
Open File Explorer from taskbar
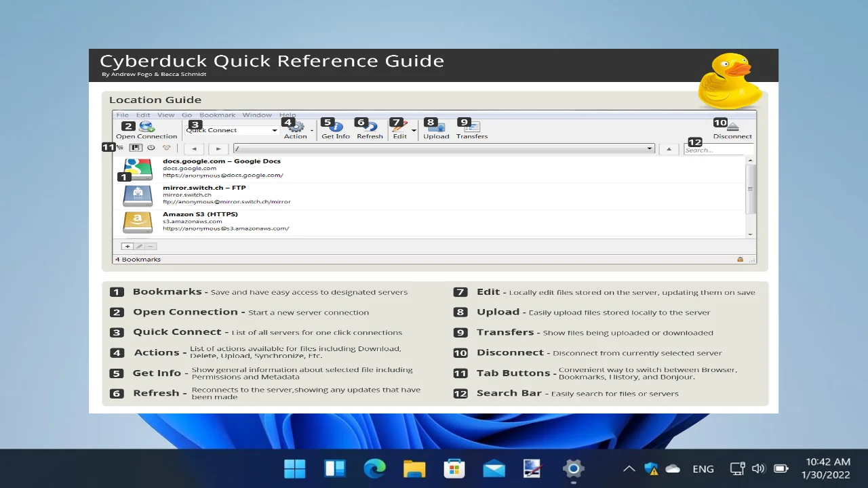(414, 468)
